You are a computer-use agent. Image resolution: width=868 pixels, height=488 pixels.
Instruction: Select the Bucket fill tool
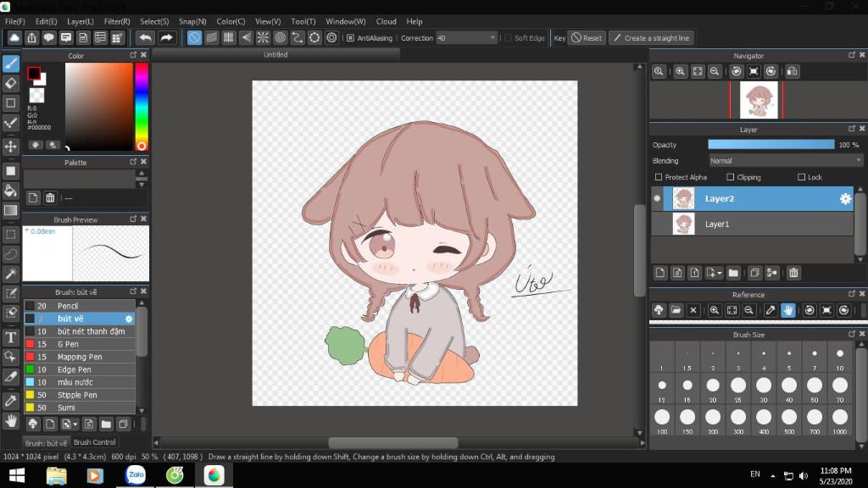click(10, 191)
